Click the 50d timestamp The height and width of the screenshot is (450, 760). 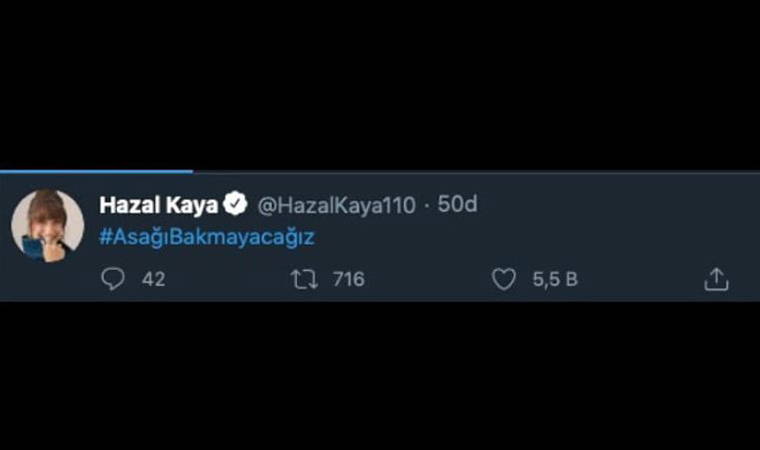458,204
